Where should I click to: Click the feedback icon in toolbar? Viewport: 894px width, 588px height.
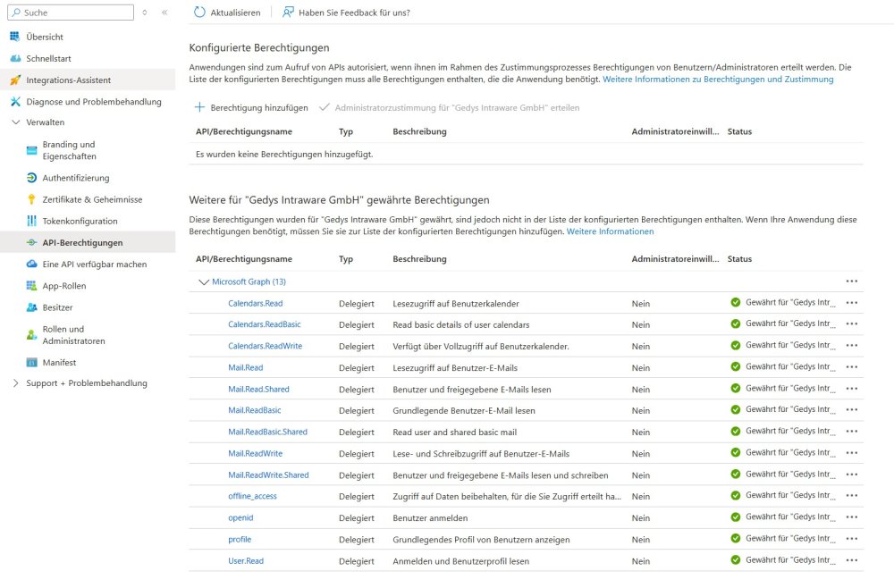tap(288, 13)
